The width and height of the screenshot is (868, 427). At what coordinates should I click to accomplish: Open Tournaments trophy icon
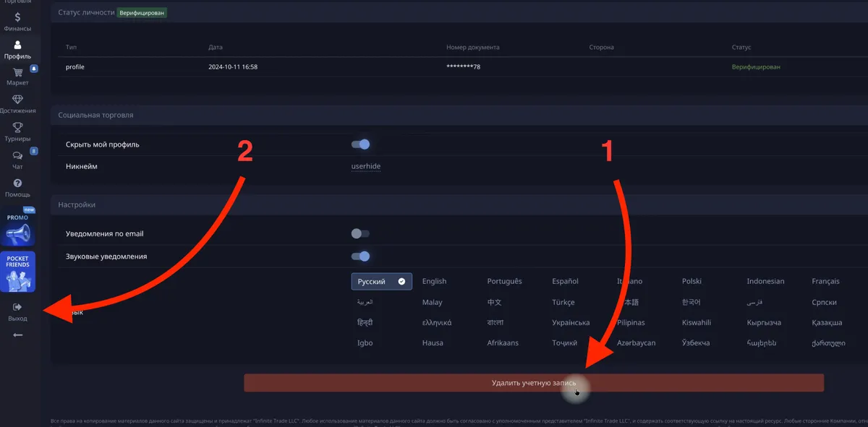(17, 128)
